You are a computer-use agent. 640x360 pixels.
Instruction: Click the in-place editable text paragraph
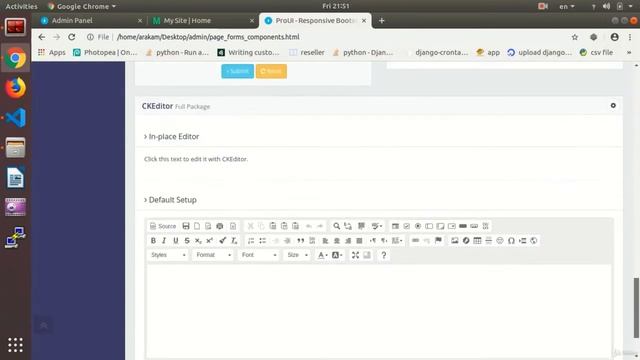(x=196, y=159)
